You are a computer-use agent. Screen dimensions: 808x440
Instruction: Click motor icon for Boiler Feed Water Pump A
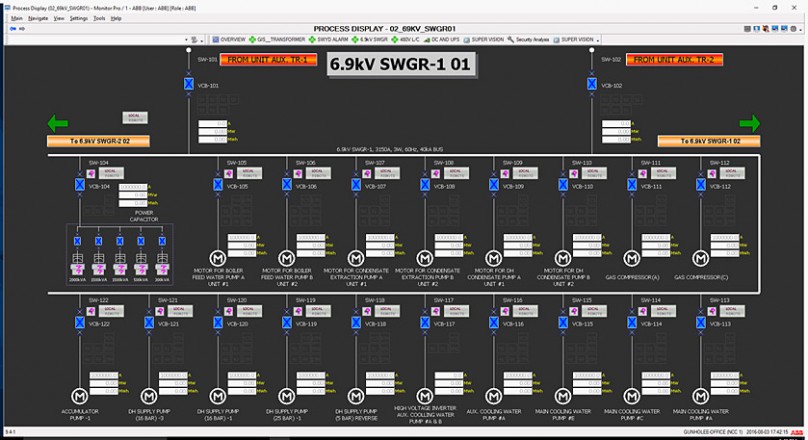click(218, 258)
